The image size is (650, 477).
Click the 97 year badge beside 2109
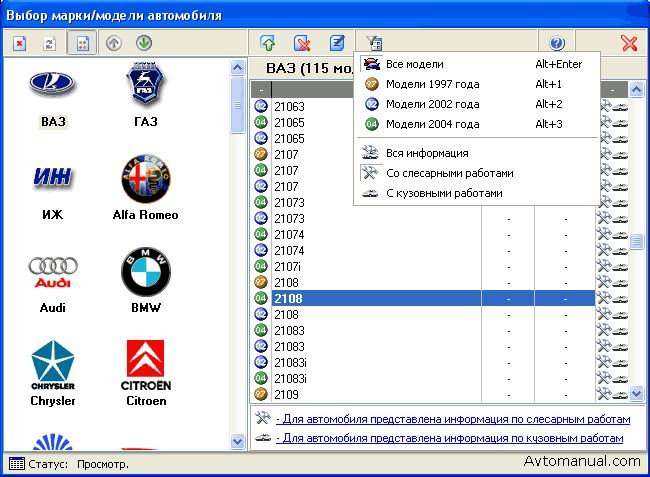261,394
